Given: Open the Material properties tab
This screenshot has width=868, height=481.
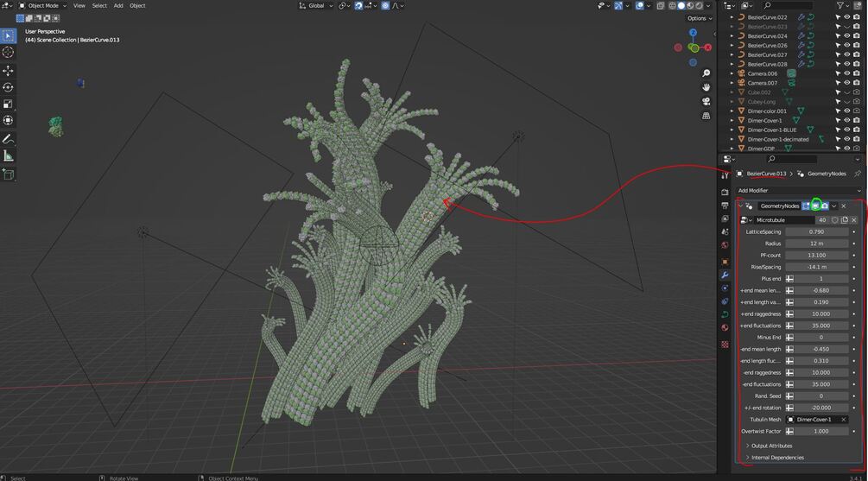Looking at the screenshot, I should (725, 327).
